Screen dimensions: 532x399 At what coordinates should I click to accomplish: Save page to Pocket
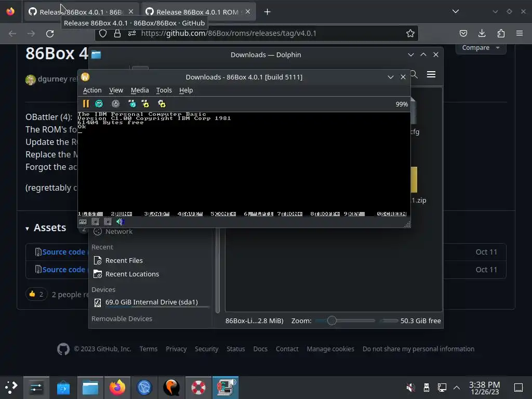pyautogui.click(x=463, y=33)
